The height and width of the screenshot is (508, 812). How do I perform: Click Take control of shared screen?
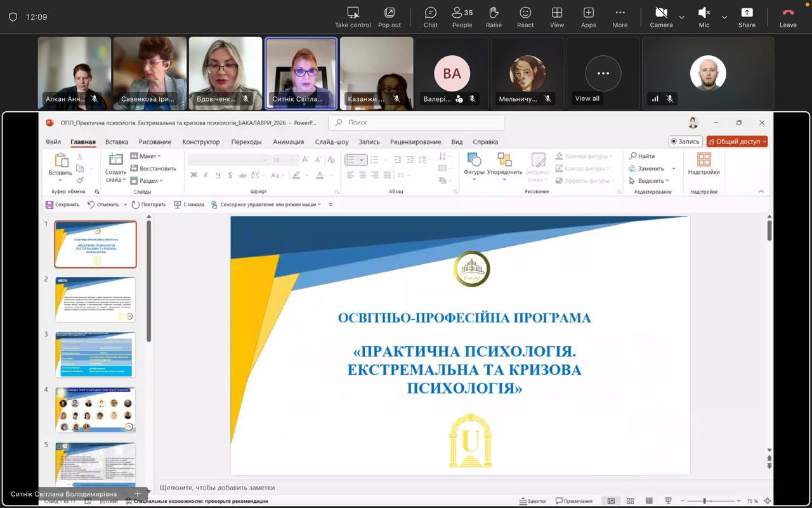click(353, 17)
